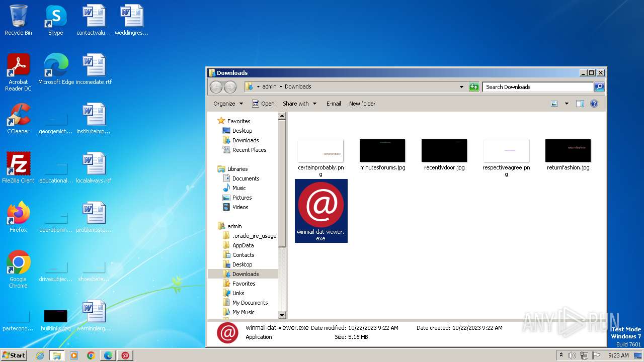
Task: Click E-mail in the toolbar
Action: [x=334, y=104]
